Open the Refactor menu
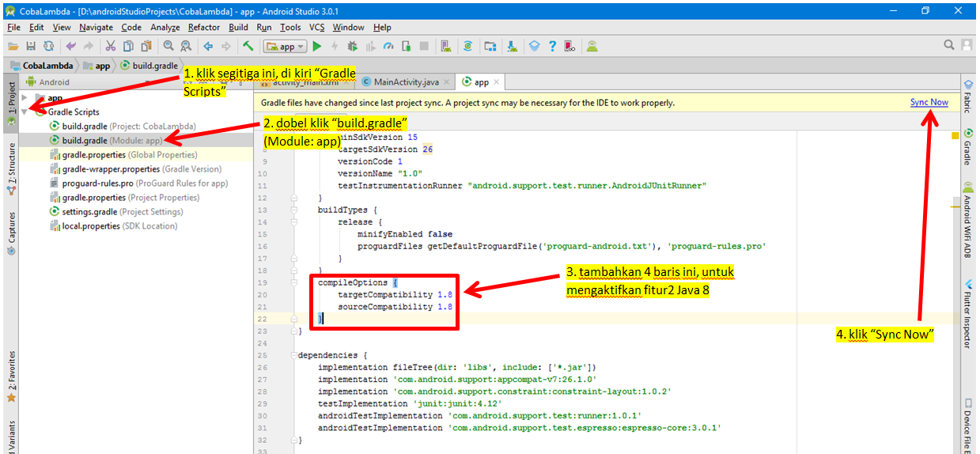The width and height of the screenshot is (980, 454). click(204, 27)
